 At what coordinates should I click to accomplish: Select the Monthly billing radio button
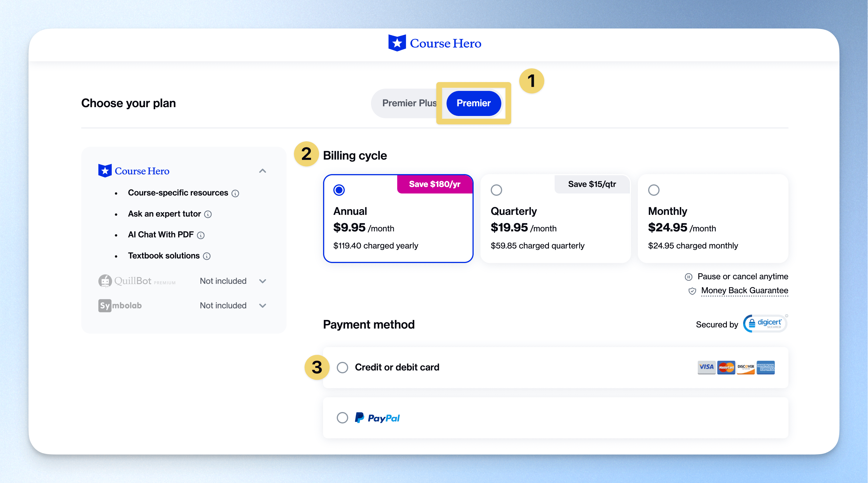(x=654, y=190)
